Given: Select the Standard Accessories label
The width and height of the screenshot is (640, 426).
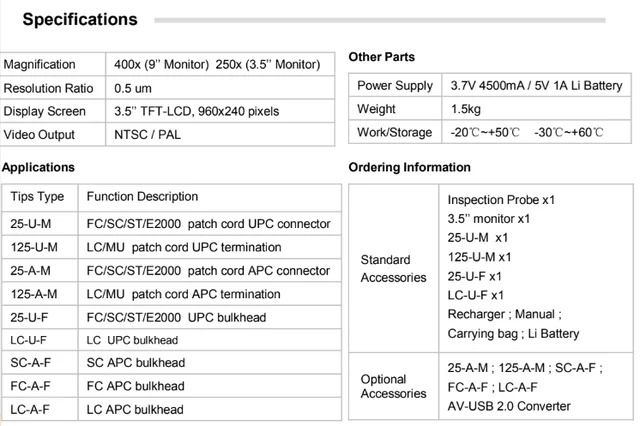Looking at the screenshot, I should click(393, 268).
